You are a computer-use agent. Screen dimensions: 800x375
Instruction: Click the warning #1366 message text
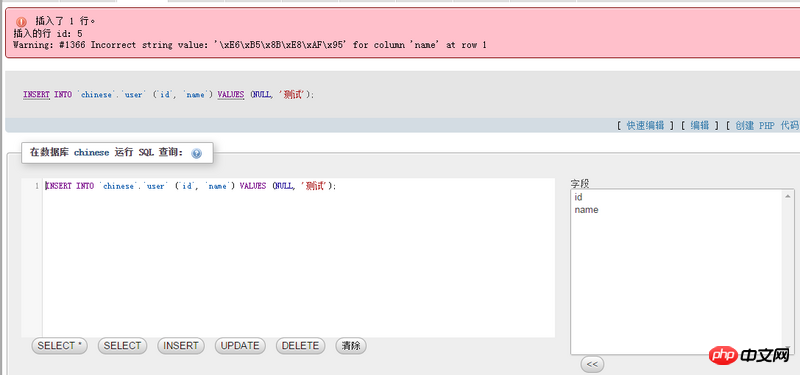click(x=249, y=45)
